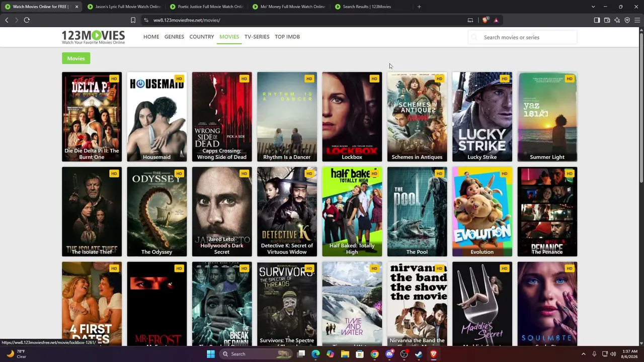Image resolution: width=644 pixels, height=362 pixels.
Task: Click the site info icon beside the URL
Action: (x=146, y=20)
